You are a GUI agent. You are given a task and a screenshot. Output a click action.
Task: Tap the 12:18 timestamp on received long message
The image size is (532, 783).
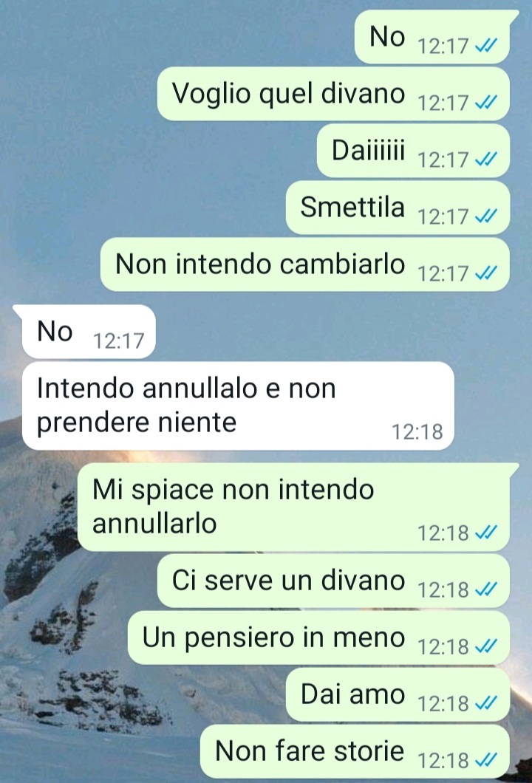[x=417, y=432]
